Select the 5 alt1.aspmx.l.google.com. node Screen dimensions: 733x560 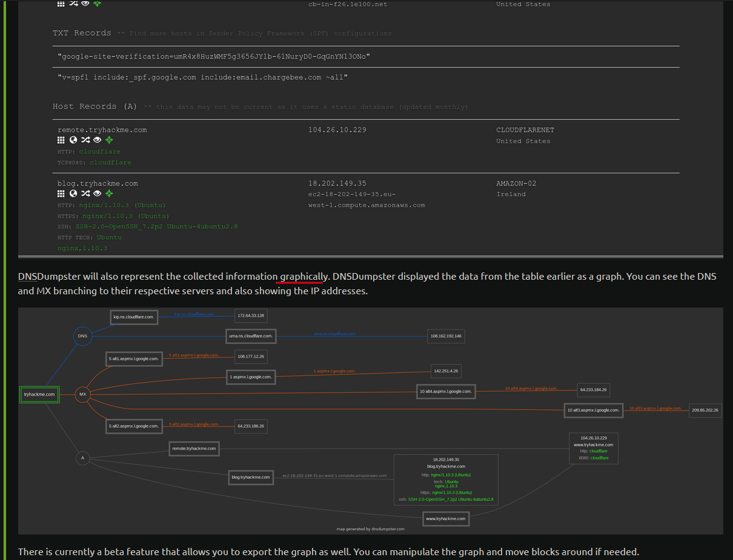click(x=134, y=358)
